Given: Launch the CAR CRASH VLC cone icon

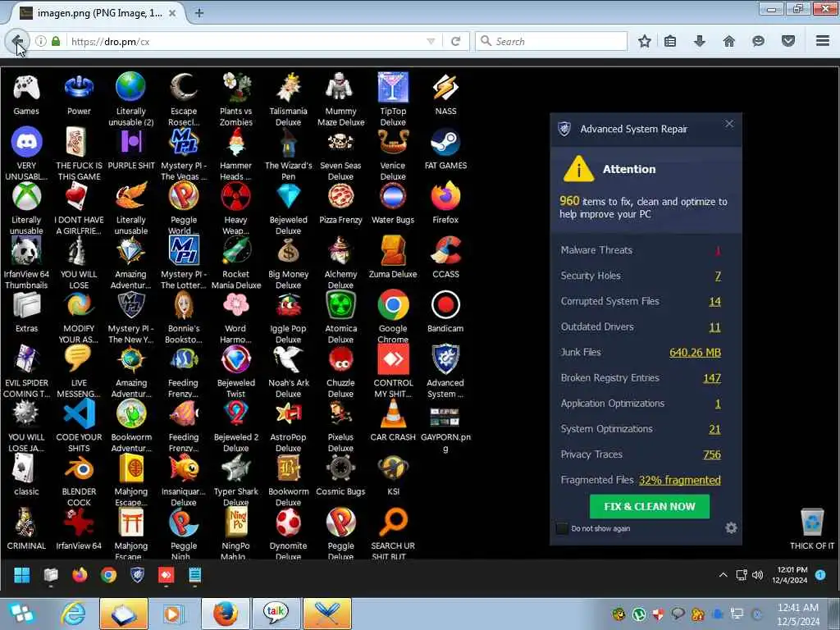Looking at the screenshot, I should click(393, 413).
